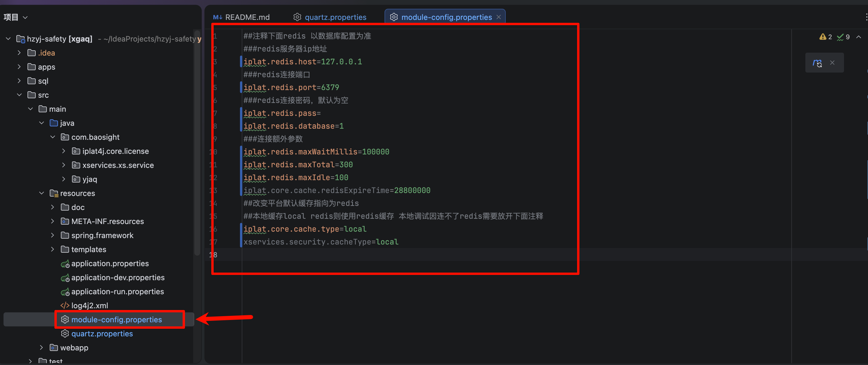Click gear icon of quartz.properties tab
This screenshot has width=868, height=365.
pos(297,17)
